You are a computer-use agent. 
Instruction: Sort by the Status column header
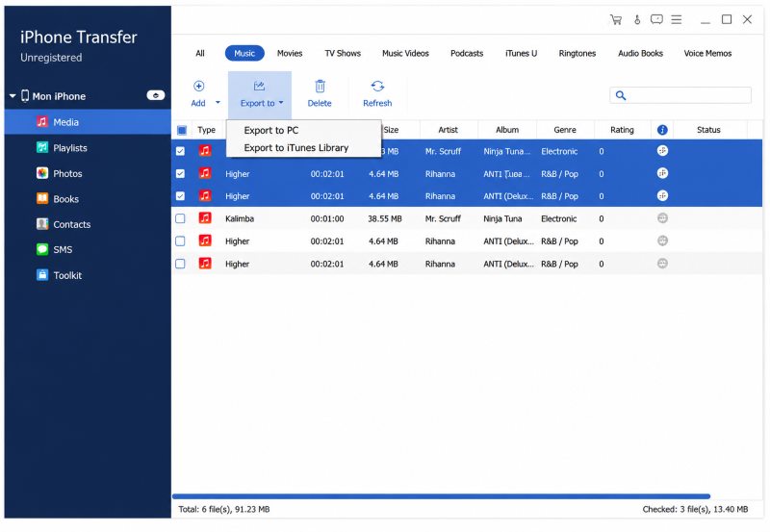point(708,130)
